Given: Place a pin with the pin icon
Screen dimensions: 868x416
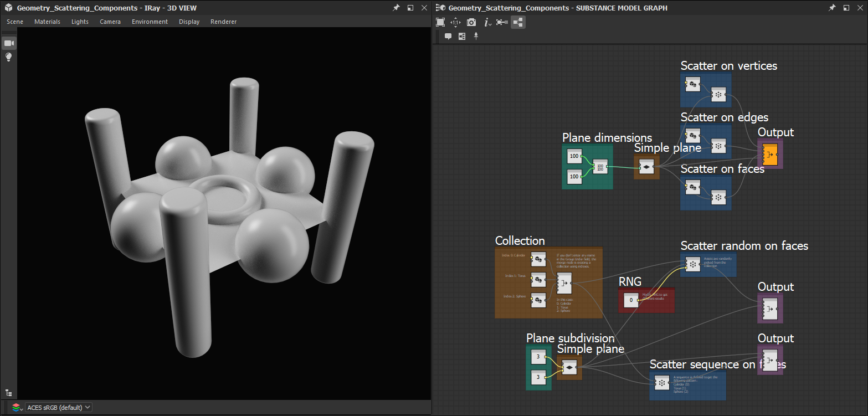Looking at the screenshot, I should click(476, 36).
